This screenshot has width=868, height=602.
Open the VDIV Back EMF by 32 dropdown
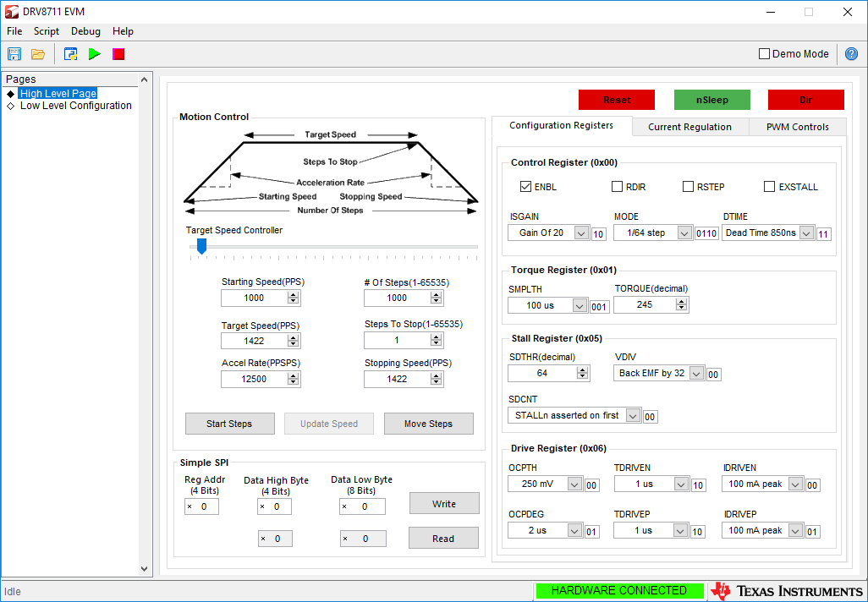[659, 374]
